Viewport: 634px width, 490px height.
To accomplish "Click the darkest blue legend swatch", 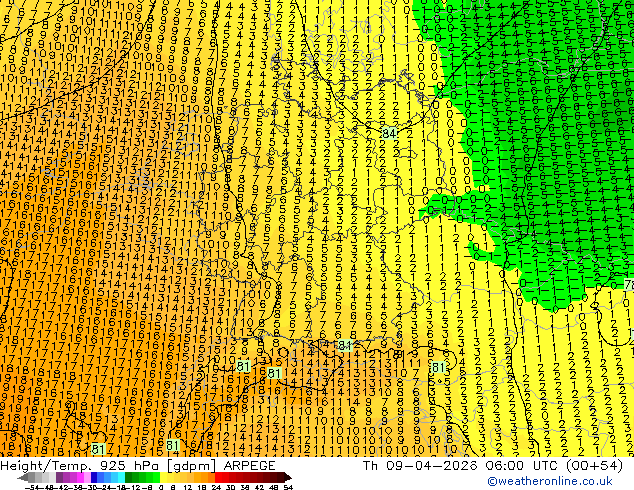I will coord(94,477).
